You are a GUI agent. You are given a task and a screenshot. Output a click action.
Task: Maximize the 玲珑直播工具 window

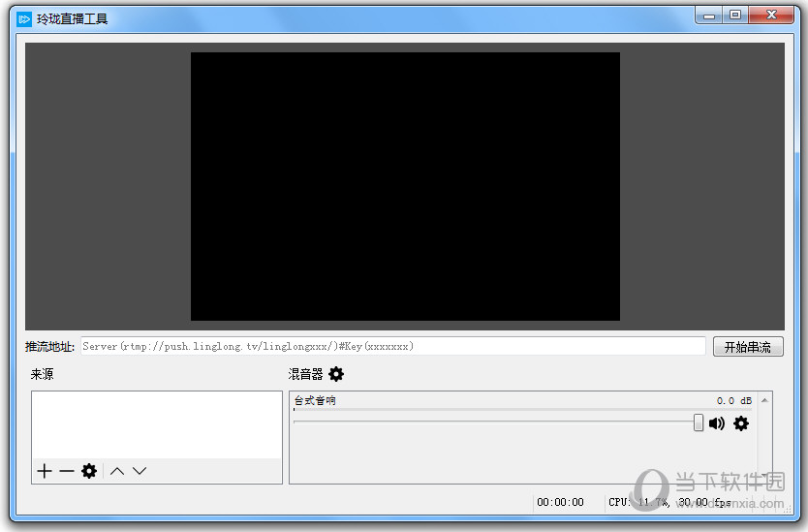pos(735,16)
